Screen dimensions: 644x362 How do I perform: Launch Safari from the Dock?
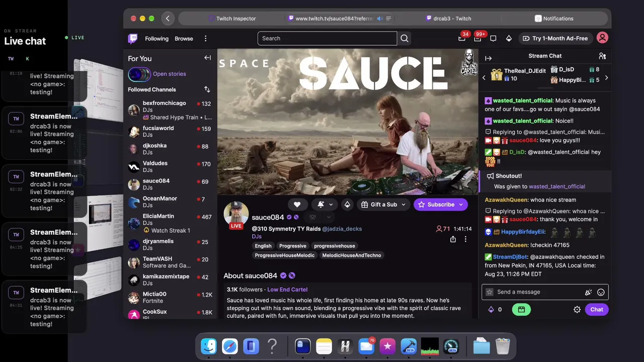click(230, 346)
